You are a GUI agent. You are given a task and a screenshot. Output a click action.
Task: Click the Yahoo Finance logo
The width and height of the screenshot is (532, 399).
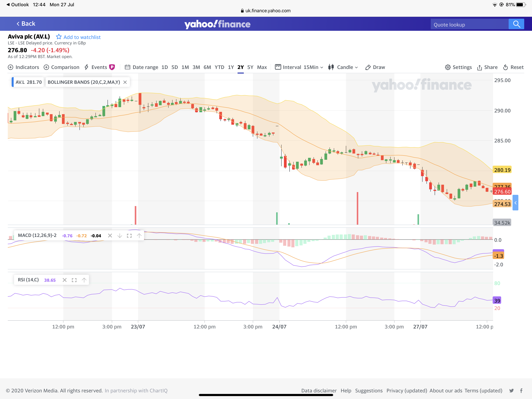click(218, 24)
